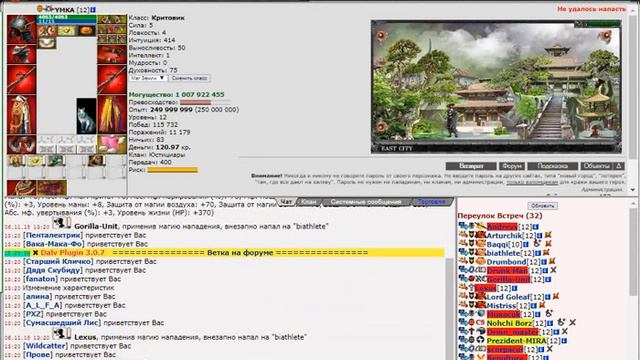
Task: Open the equipped helmet item slot
Action: pos(21,29)
